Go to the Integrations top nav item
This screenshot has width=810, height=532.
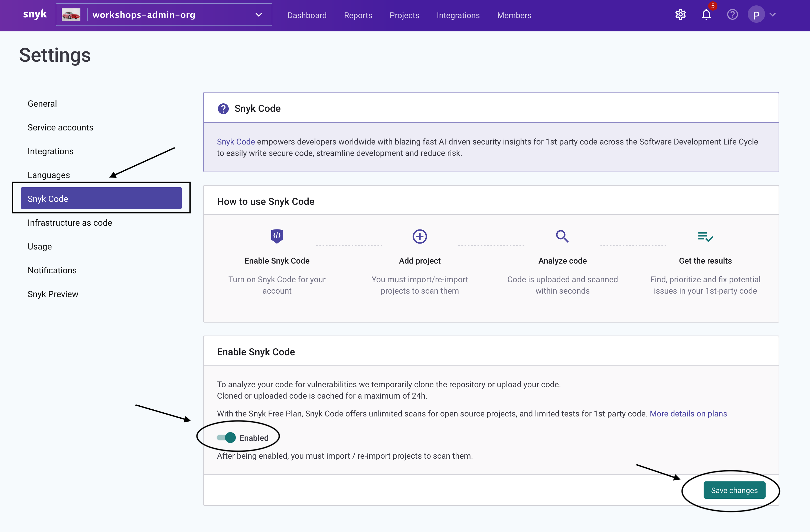(458, 15)
